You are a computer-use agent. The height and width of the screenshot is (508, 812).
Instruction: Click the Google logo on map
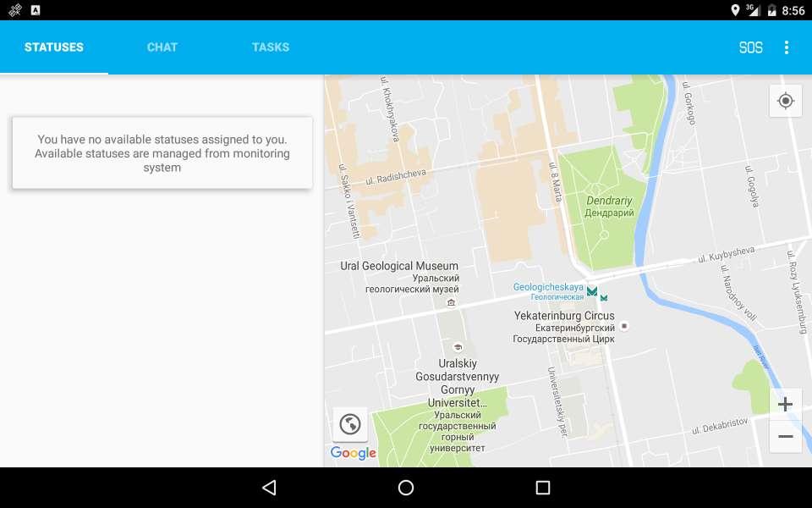coord(354,452)
